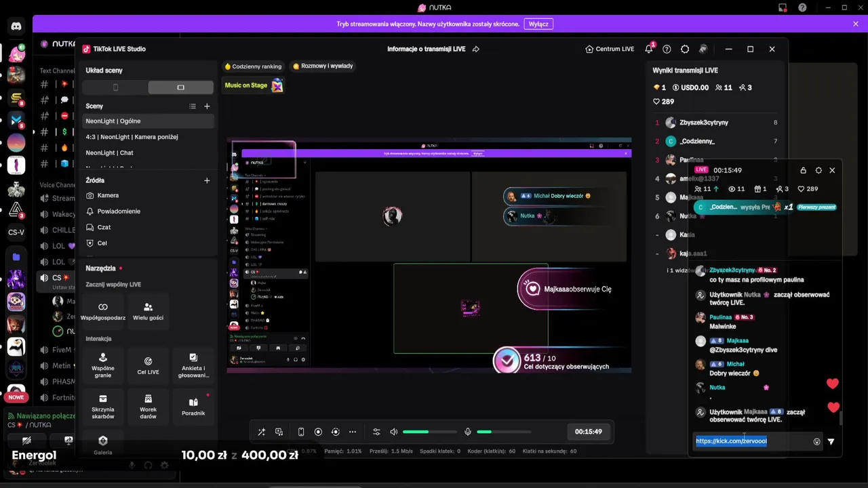Open TikTok LIVE Studio notifications bell

click(649, 49)
